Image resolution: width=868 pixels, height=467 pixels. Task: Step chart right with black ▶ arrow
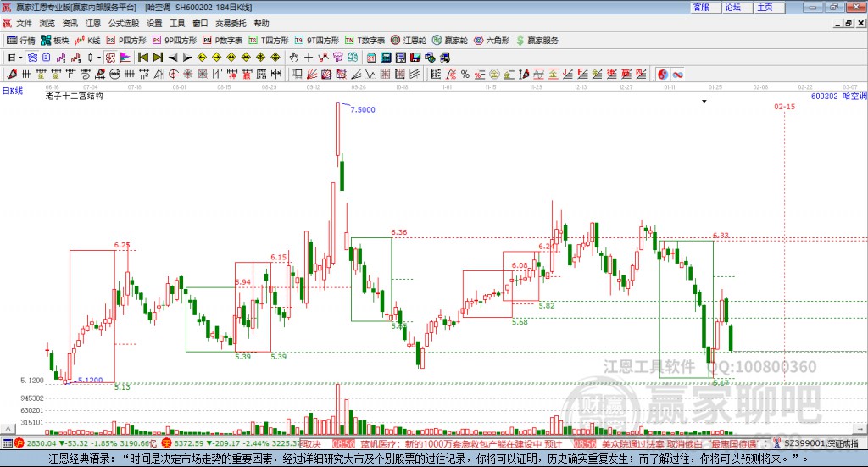[187, 58]
